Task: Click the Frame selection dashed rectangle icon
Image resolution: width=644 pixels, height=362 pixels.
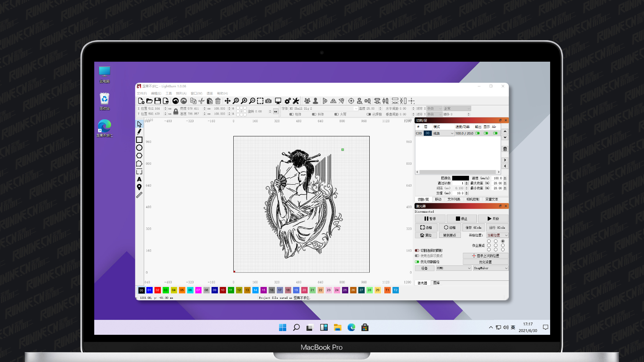Action: pos(260,101)
